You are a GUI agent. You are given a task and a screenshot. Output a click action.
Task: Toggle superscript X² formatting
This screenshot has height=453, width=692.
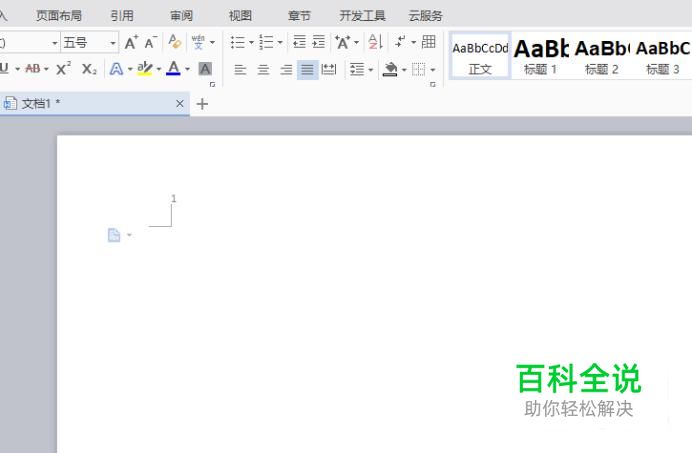coord(64,68)
